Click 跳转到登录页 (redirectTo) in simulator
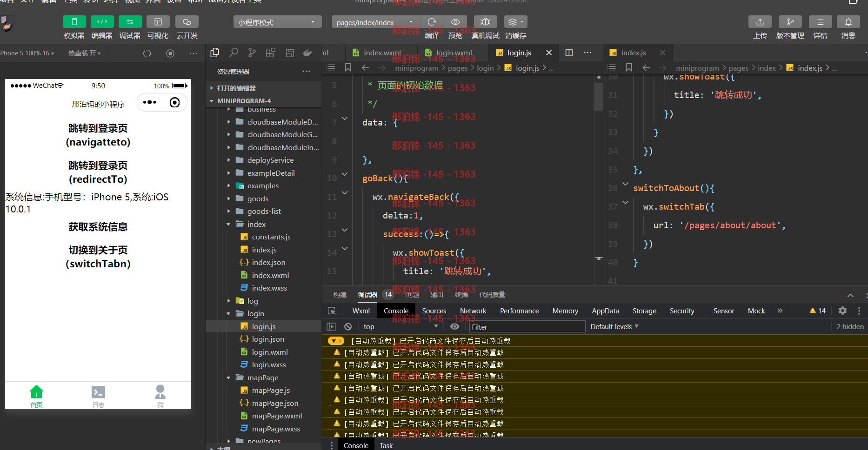Viewport: 868px width, 450px height. tap(98, 172)
